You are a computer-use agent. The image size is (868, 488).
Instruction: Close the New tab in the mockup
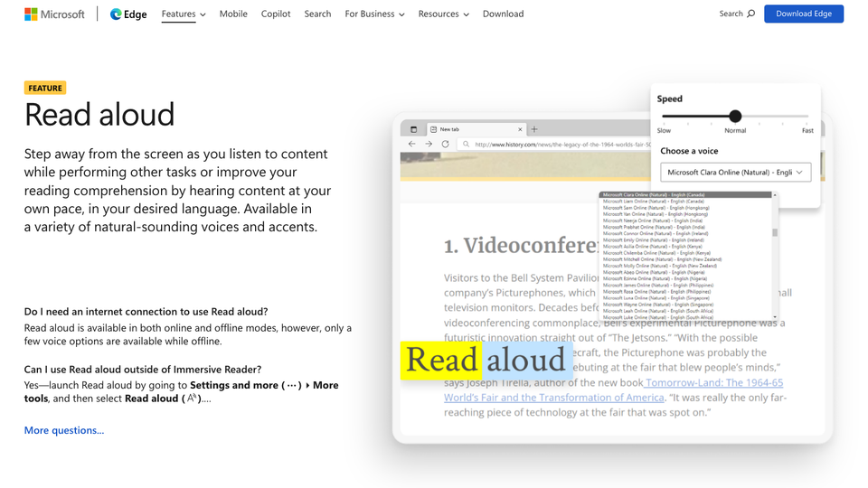tap(520, 129)
